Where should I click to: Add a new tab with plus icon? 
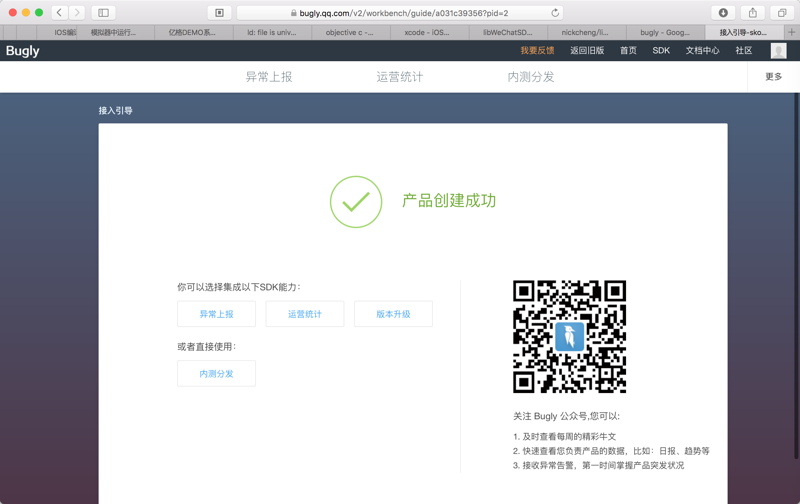click(791, 32)
